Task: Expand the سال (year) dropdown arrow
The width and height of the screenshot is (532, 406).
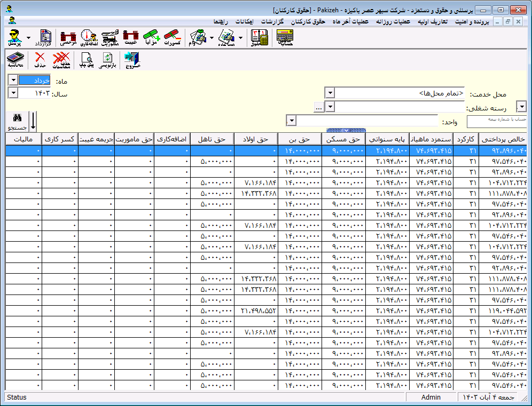Action: 13,93
